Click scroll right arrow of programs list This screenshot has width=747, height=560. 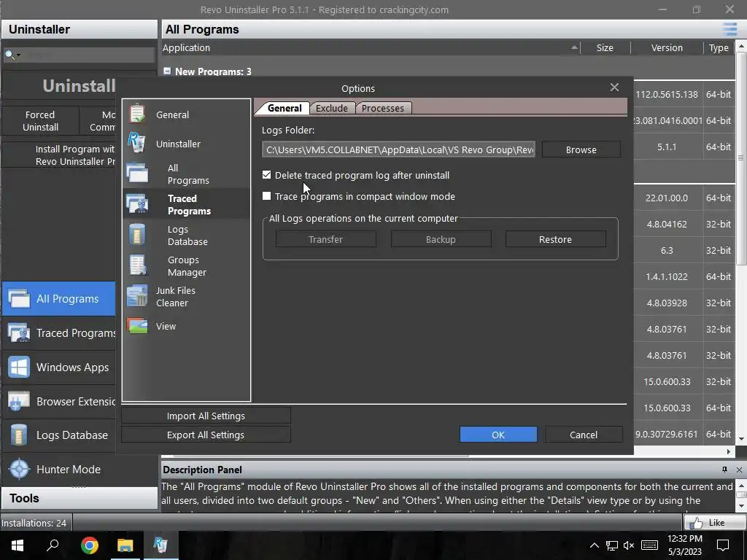point(729,451)
